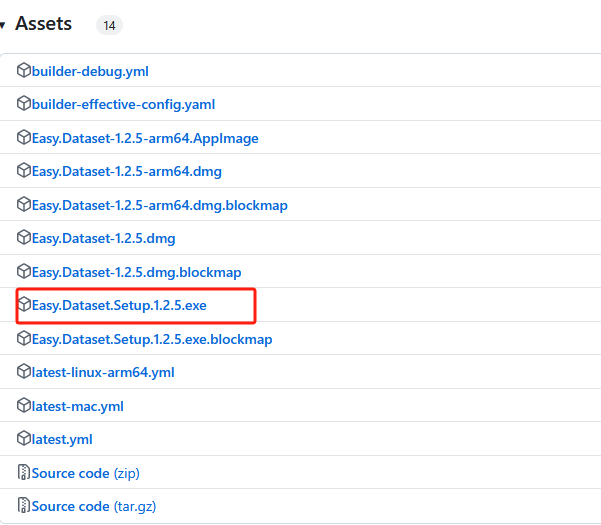
Task: Click the package icon beside builder-debug.yml
Action: (24, 71)
